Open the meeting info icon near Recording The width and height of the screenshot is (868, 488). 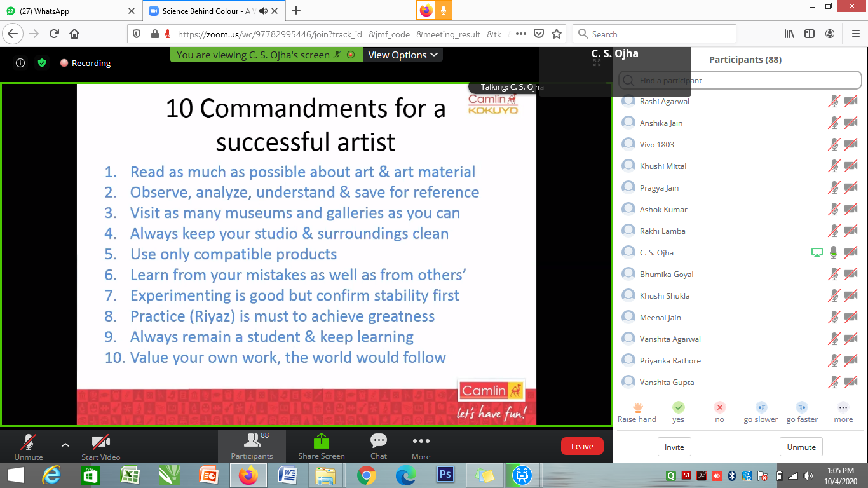click(20, 63)
